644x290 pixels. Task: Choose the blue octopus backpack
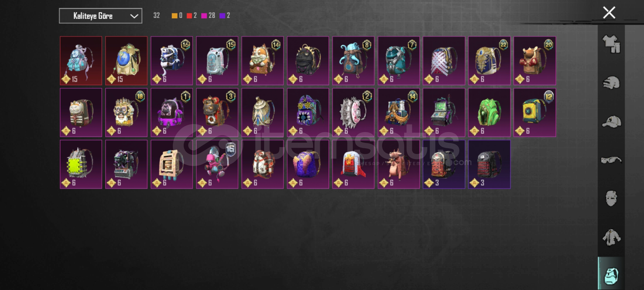(353, 61)
